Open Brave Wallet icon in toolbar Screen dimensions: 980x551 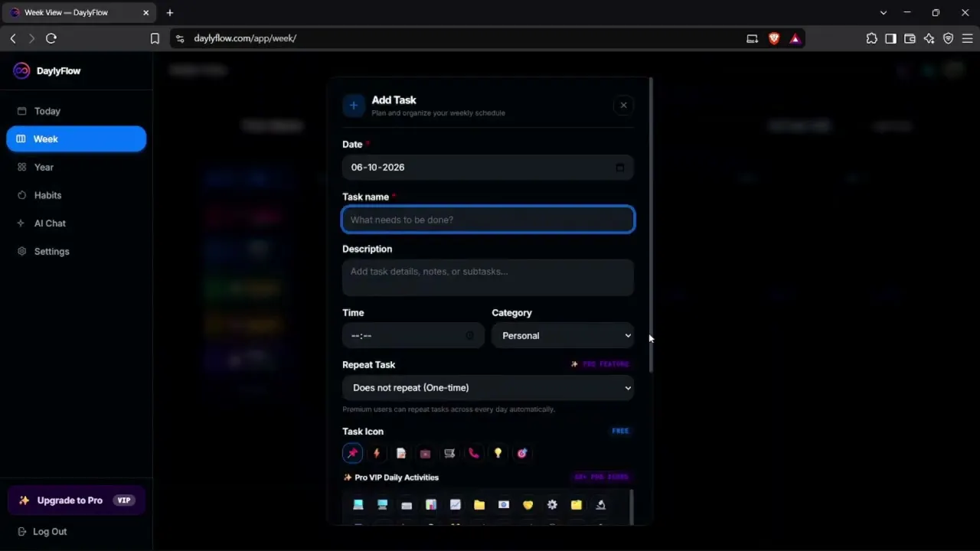click(x=910, y=38)
